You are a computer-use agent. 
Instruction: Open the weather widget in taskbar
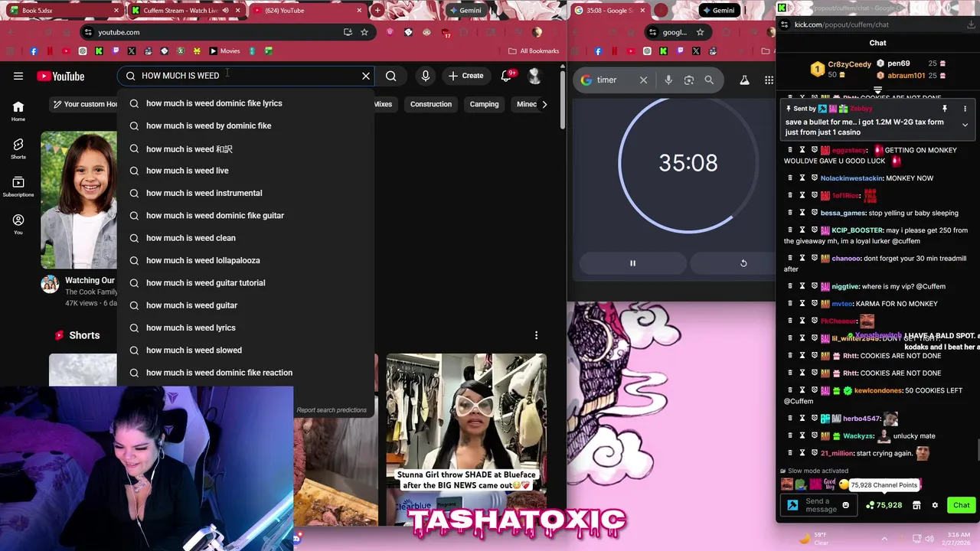[813, 538]
